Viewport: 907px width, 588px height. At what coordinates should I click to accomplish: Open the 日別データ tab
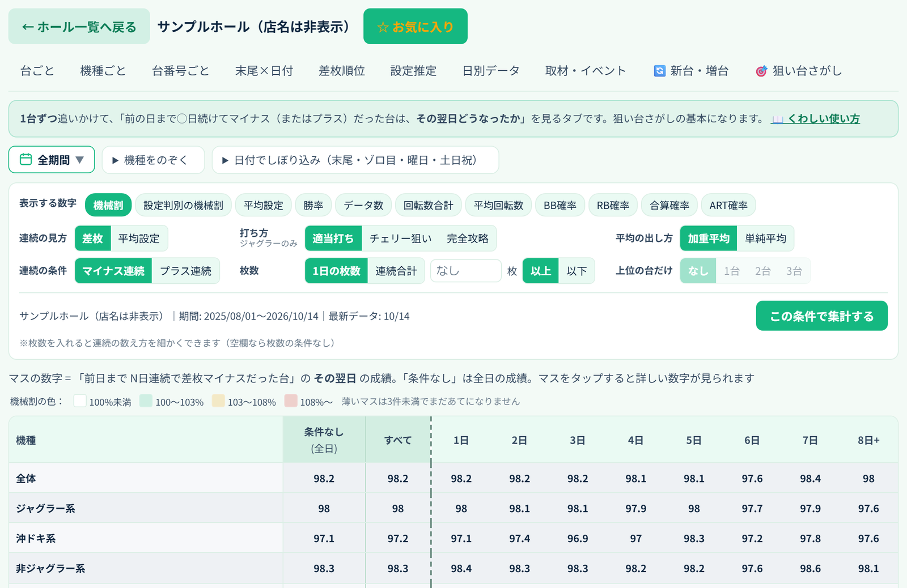(x=491, y=71)
